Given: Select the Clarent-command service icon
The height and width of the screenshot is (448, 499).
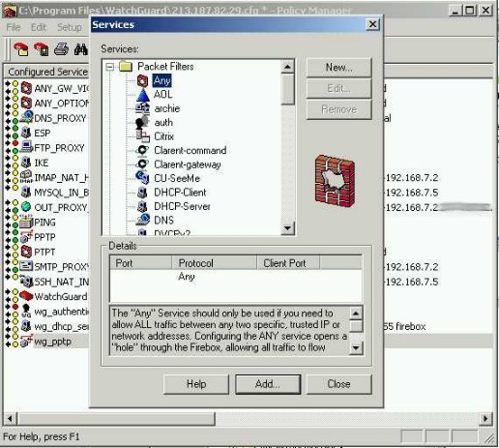Looking at the screenshot, I should point(142,151).
